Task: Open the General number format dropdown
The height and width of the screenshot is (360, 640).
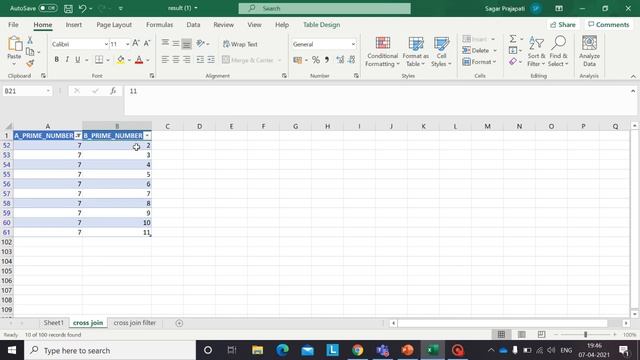Action: [353, 44]
